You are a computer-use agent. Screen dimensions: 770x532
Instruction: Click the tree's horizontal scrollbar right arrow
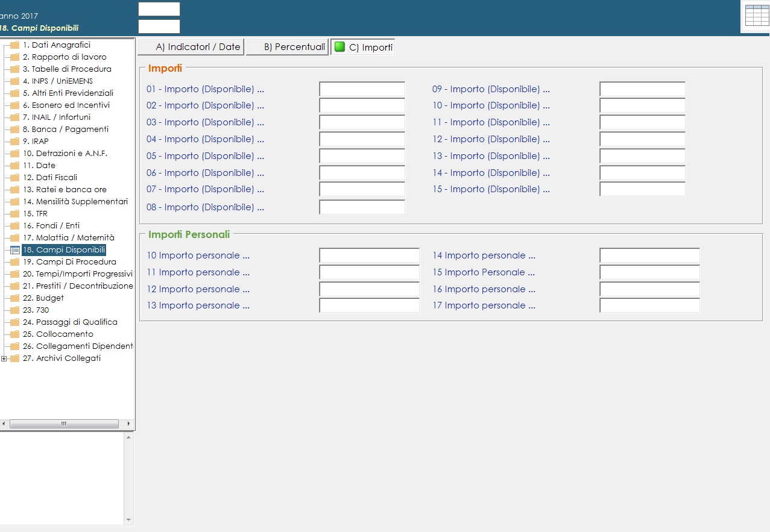click(128, 424)
